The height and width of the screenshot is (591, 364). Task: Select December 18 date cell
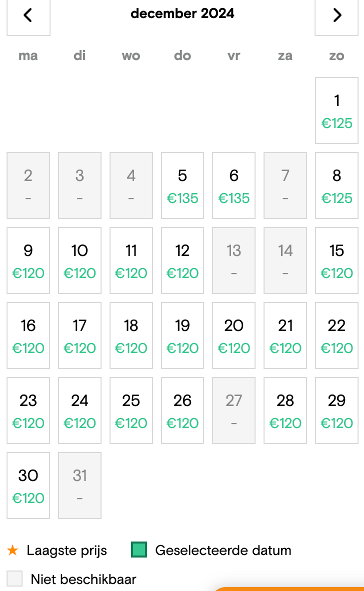131,336
